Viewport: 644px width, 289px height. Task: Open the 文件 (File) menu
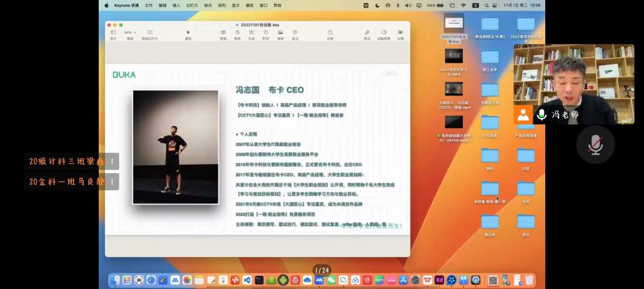click(x=148, y=5)
